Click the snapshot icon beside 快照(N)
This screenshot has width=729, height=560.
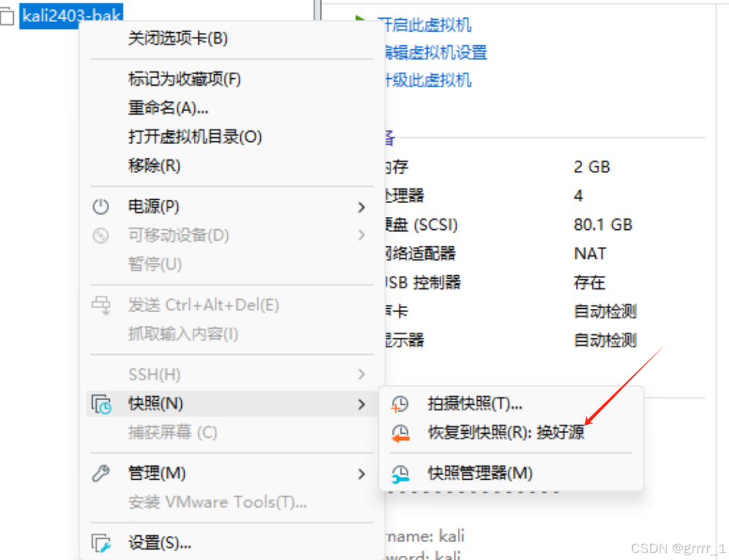click(101, 404)
